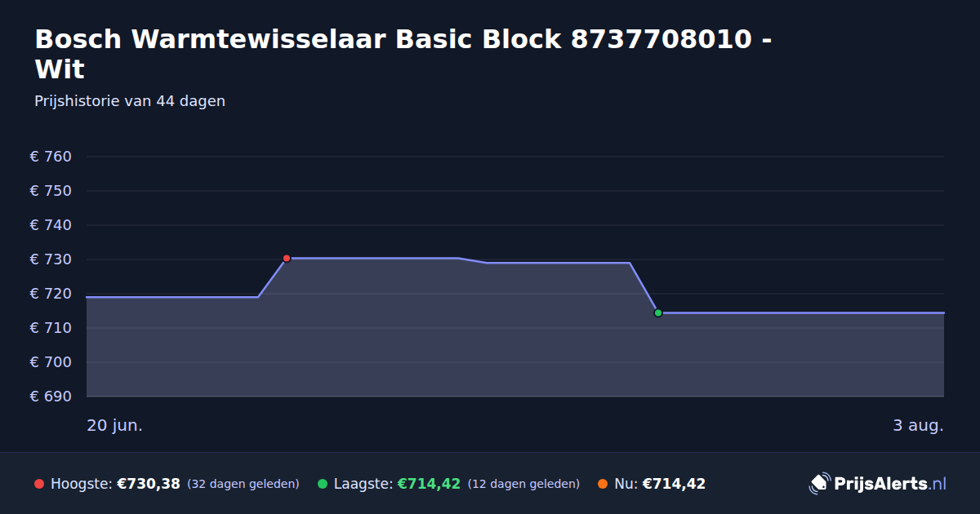Click the € 760 axis label
This screenshot has width=980, height=514.
[x=51, y=157]
